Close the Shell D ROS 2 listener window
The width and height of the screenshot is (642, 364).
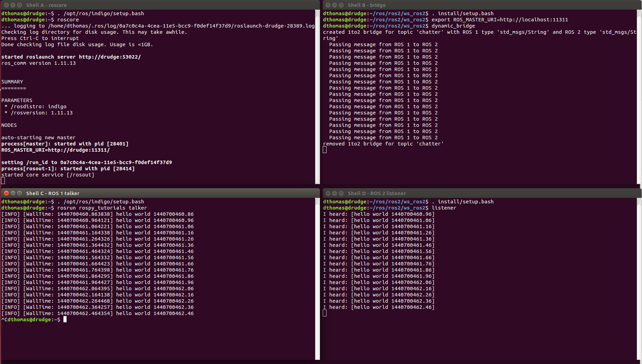(328, 193)
